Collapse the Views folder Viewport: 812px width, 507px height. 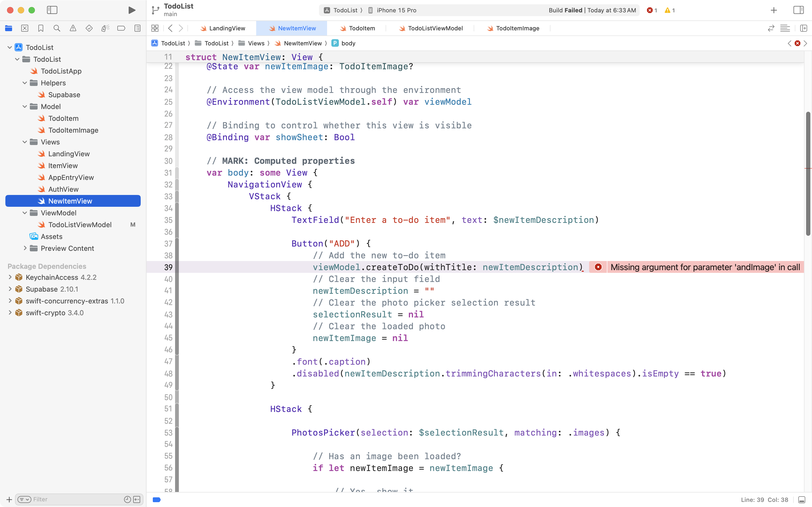tap(24, 142)
